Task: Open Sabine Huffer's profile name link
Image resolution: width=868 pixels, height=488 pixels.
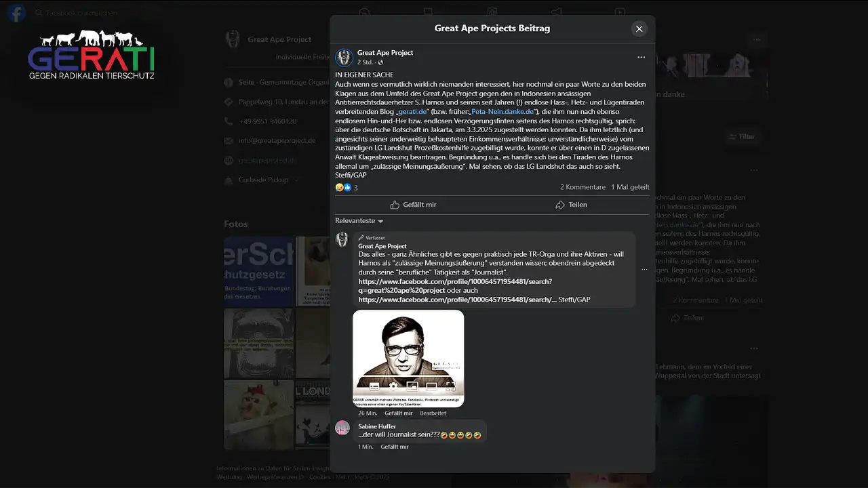Action: [377, 426]
